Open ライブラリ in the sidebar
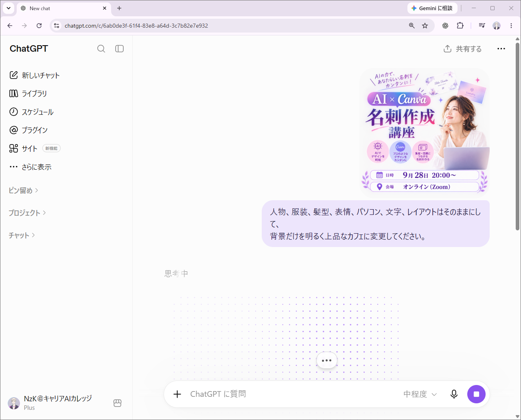 pyautogui.click(x=28, y=94)
